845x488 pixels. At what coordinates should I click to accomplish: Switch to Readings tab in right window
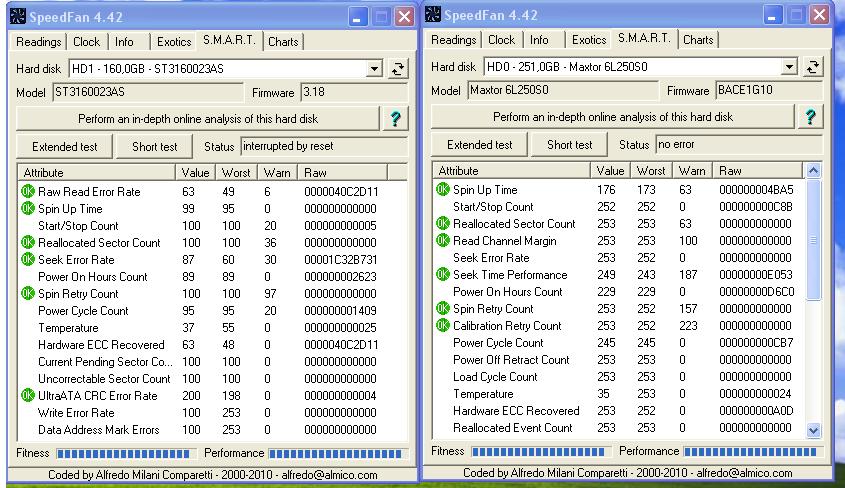pyautogui.click(x=453, y=40)
